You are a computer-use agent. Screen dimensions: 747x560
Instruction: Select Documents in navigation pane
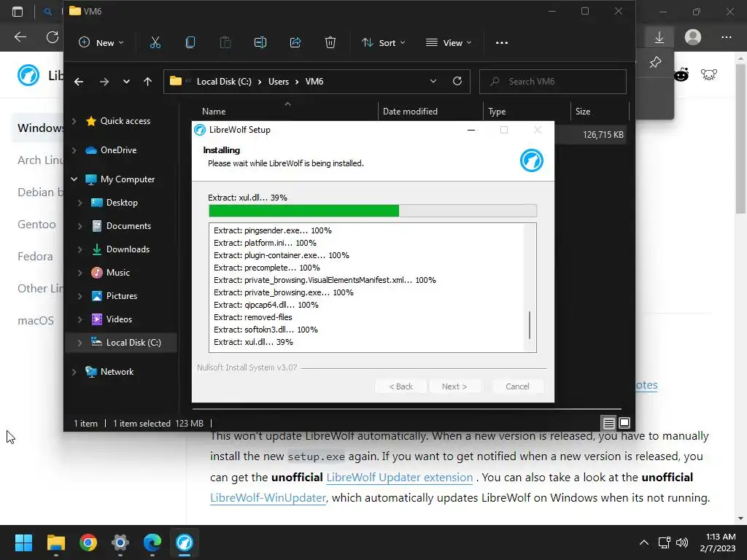point(128,226)
